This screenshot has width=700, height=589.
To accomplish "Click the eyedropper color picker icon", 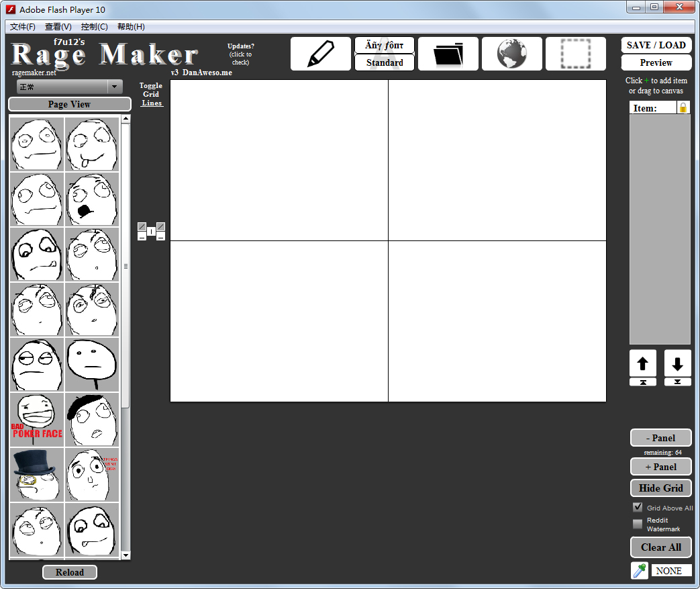I will pyautogui.click(x=640, y=571).
